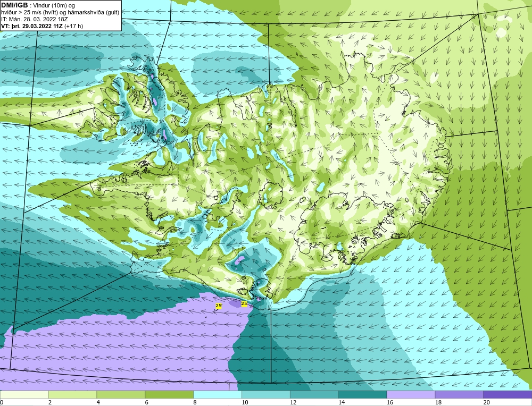Click the scale value '20'
Screen dimensions: 532x406
487,402
